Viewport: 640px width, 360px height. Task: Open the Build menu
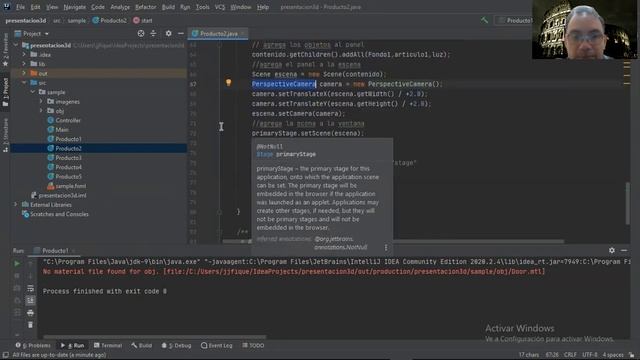click(168, 7)
